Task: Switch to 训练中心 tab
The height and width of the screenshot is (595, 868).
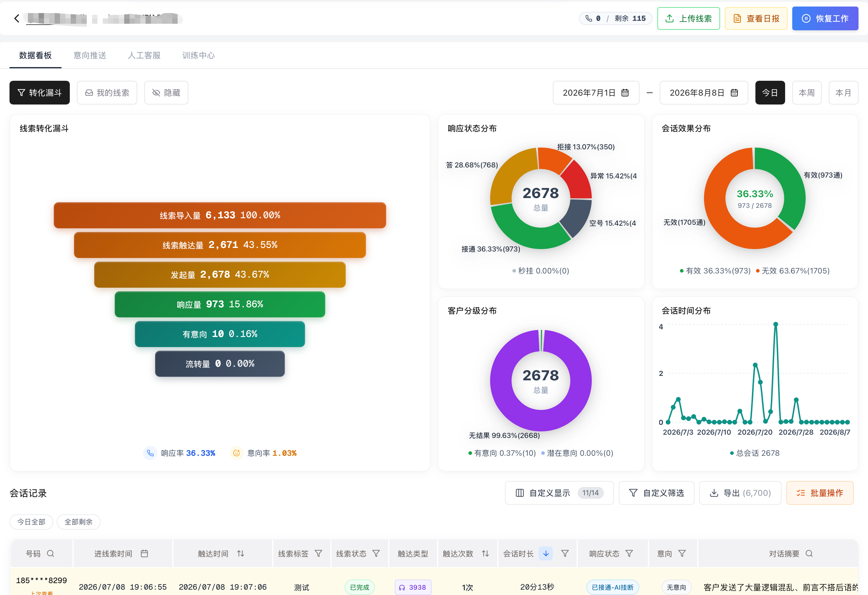Action: [x=198, y=55]
